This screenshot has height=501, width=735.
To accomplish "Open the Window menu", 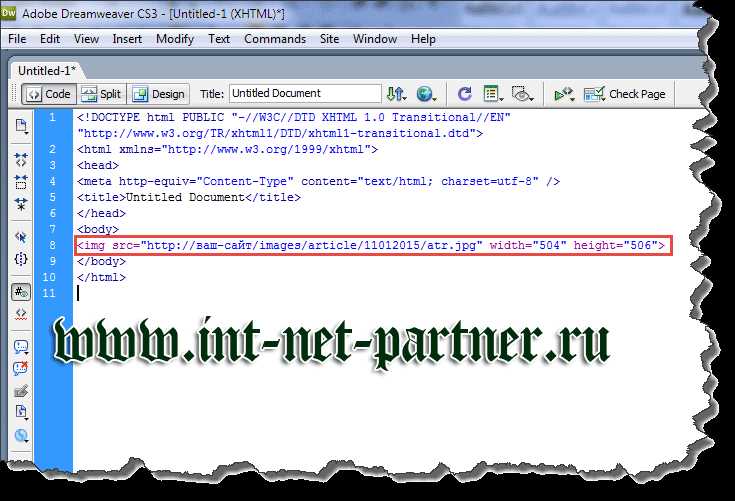I will [375, 39].
